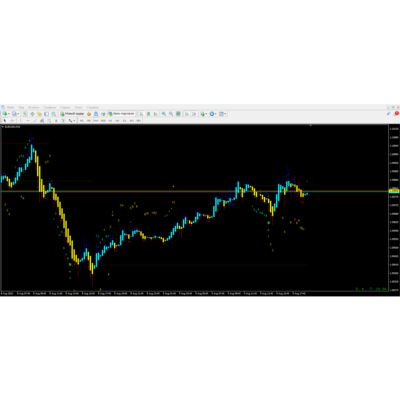400x400 pixels.
Task: Zoom in on the chart
Action: click(164, 114)
